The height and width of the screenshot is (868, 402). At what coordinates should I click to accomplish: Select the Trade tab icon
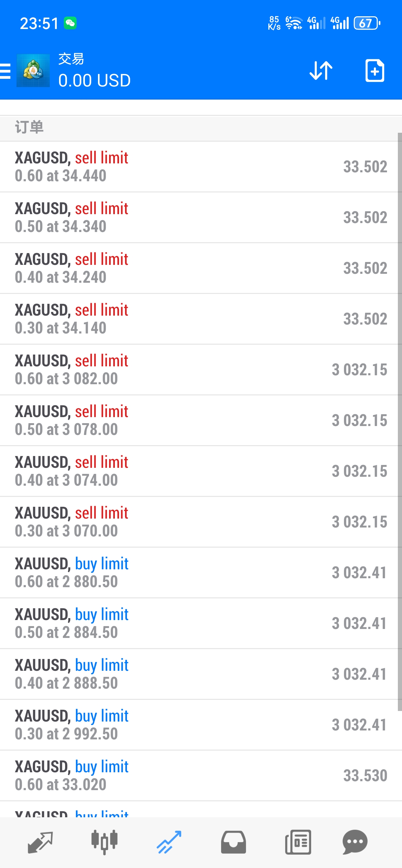pyautogui.click(x=169, y=842)
